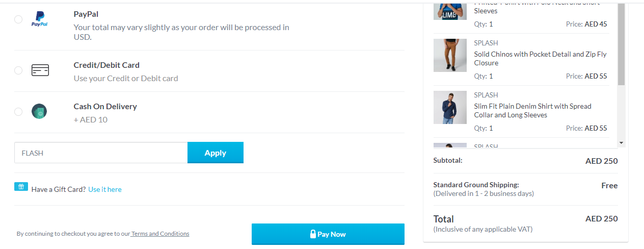Screen dimensions: 644x249
Task: Apply the FLASH promo code
Action: tap(215, 153)
